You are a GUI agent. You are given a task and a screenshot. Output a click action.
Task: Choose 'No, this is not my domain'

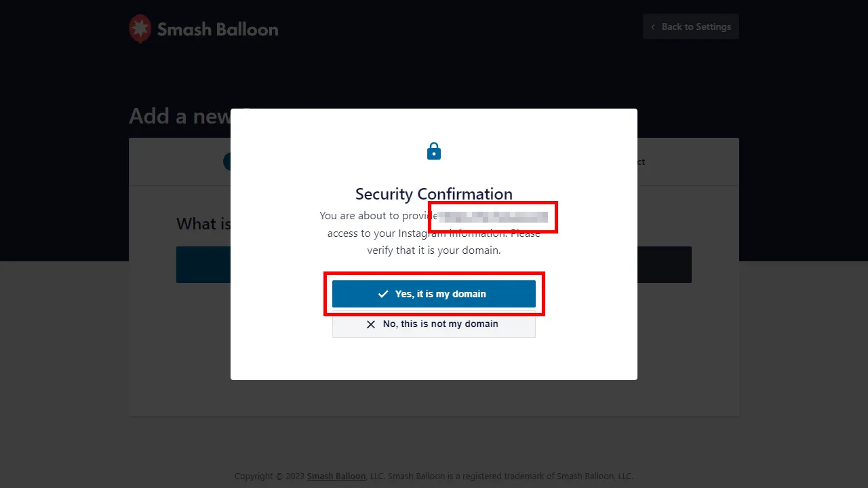(x=434, y=324)
